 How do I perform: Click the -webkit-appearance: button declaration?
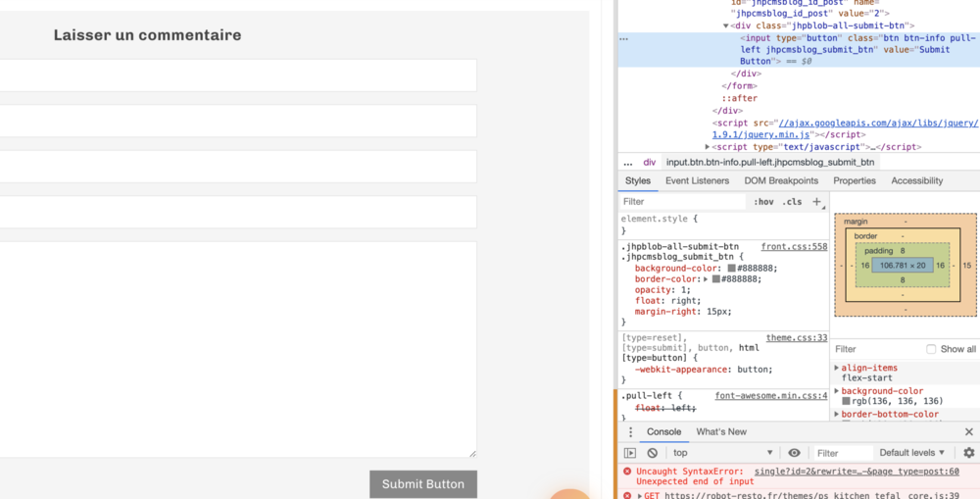point(704,370)
